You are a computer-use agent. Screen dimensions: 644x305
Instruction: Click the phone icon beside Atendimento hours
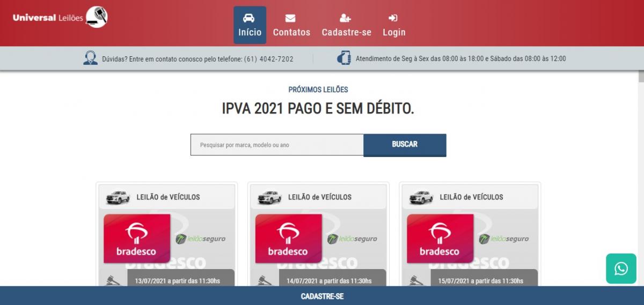click(x=343, y=58)
